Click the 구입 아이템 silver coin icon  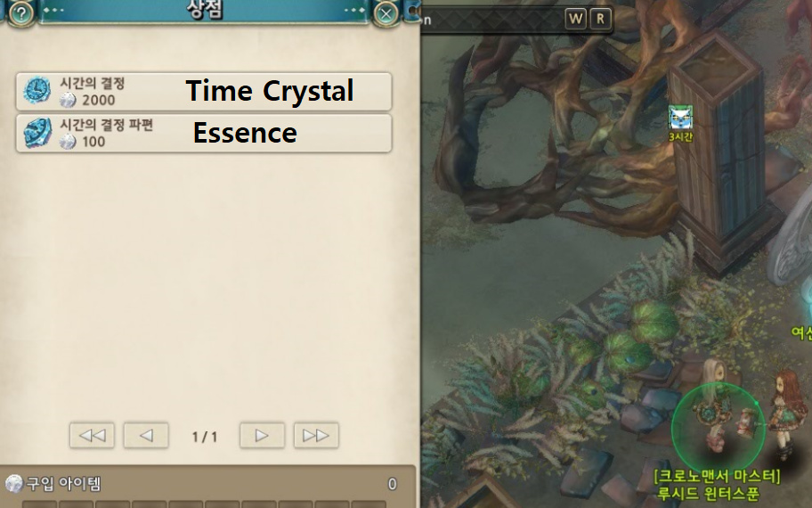click(14, 484)
